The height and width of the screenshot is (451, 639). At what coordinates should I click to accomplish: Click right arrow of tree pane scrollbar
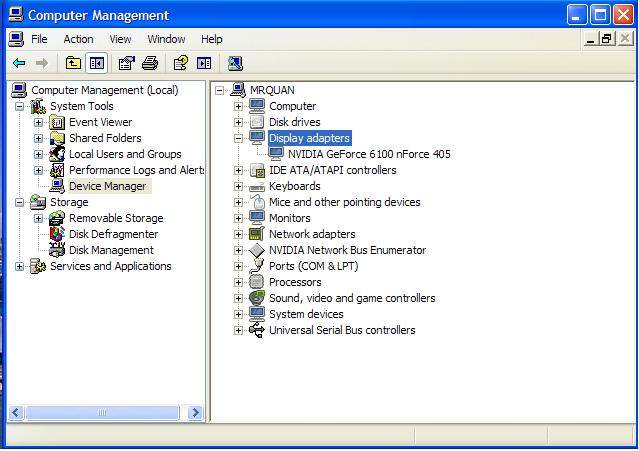click(x=195, y=413)
